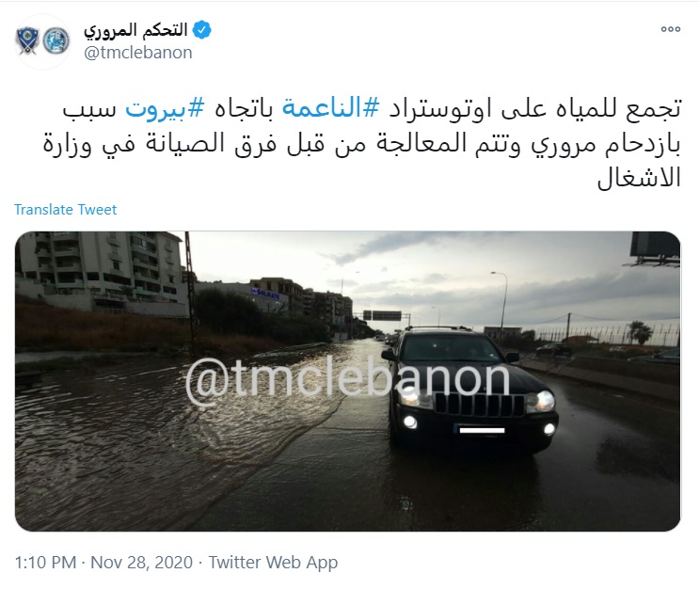Click the Translate Tweet link
The height and width of the screenshot is (589, 700).
coord(65,210)
